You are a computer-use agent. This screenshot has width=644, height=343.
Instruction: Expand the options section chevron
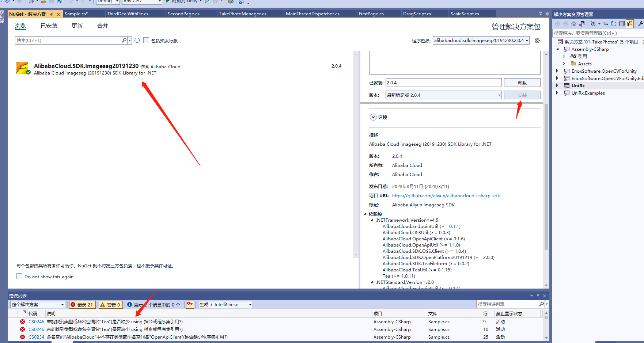click(373, 117)
